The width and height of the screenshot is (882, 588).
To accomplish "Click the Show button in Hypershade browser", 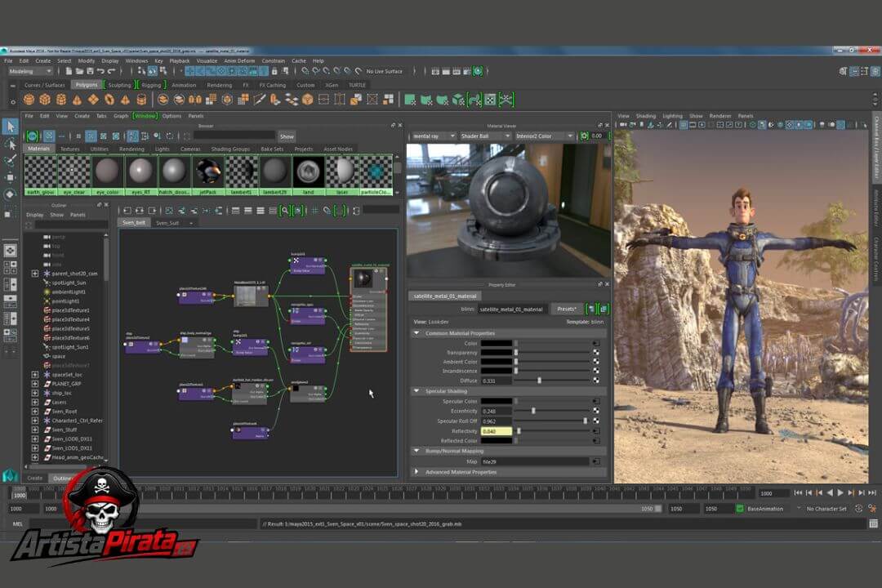I will (287, 136).
